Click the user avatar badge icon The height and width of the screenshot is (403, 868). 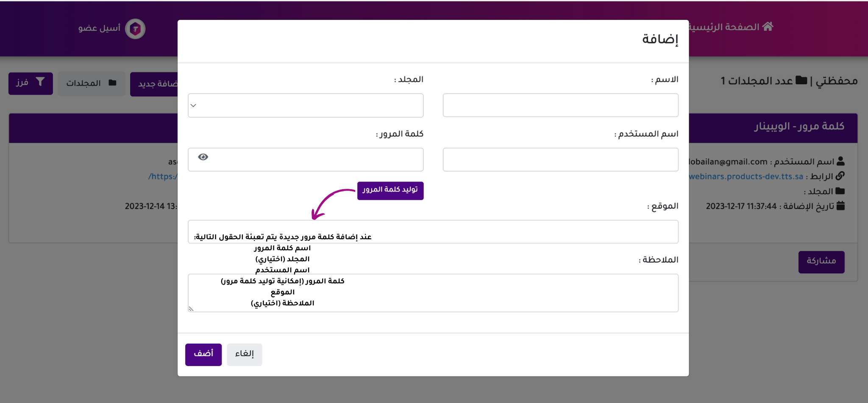135,29
